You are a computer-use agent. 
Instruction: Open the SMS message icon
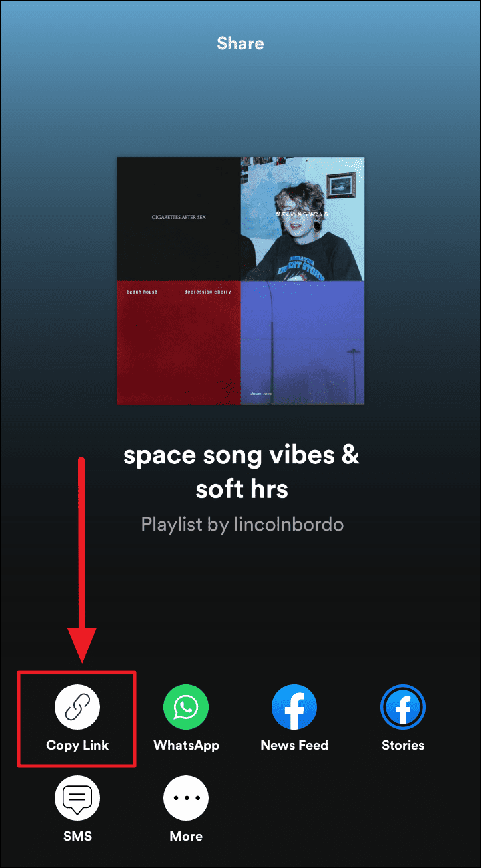click(77, 797)
